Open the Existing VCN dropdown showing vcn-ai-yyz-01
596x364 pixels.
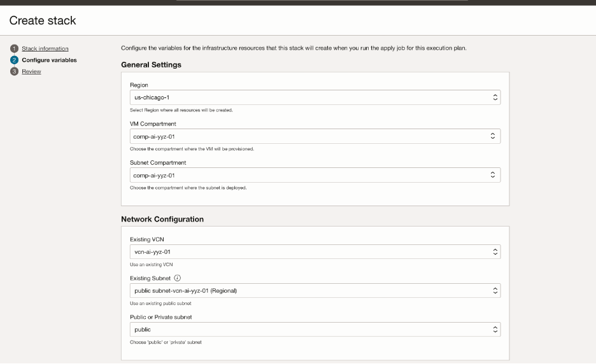click(306, 252)
